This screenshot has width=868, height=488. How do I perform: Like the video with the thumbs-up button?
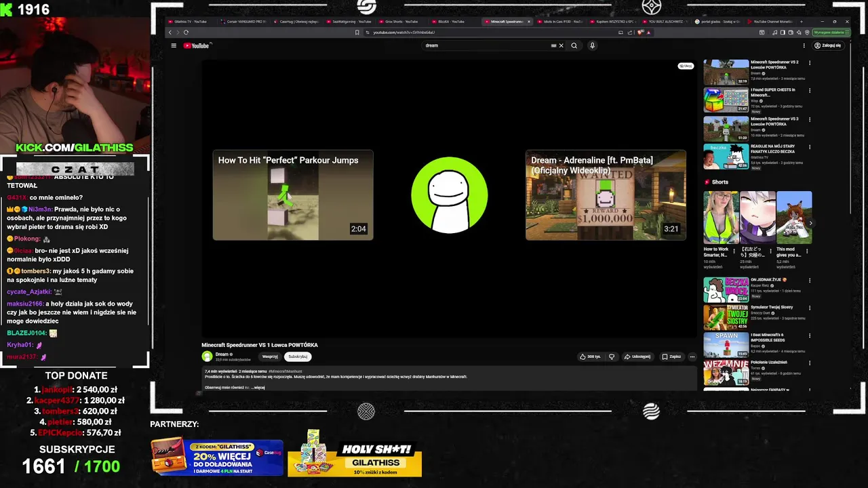(589, 357)
